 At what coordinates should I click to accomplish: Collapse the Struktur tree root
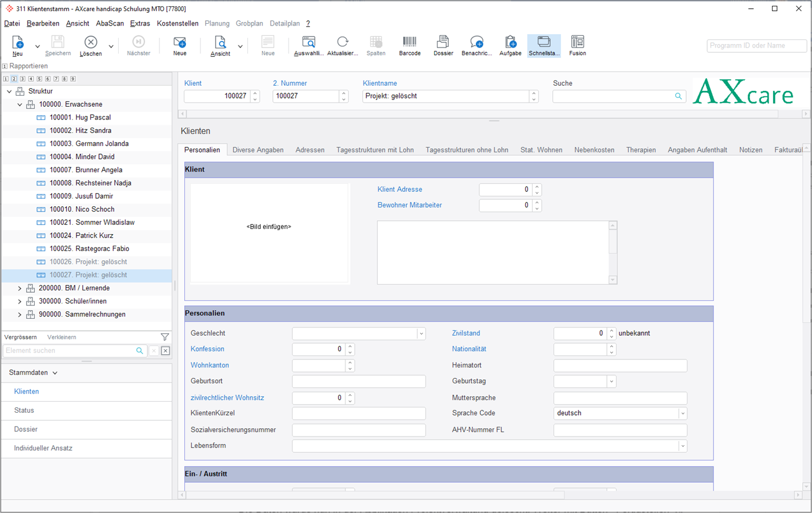pos(9,92)
